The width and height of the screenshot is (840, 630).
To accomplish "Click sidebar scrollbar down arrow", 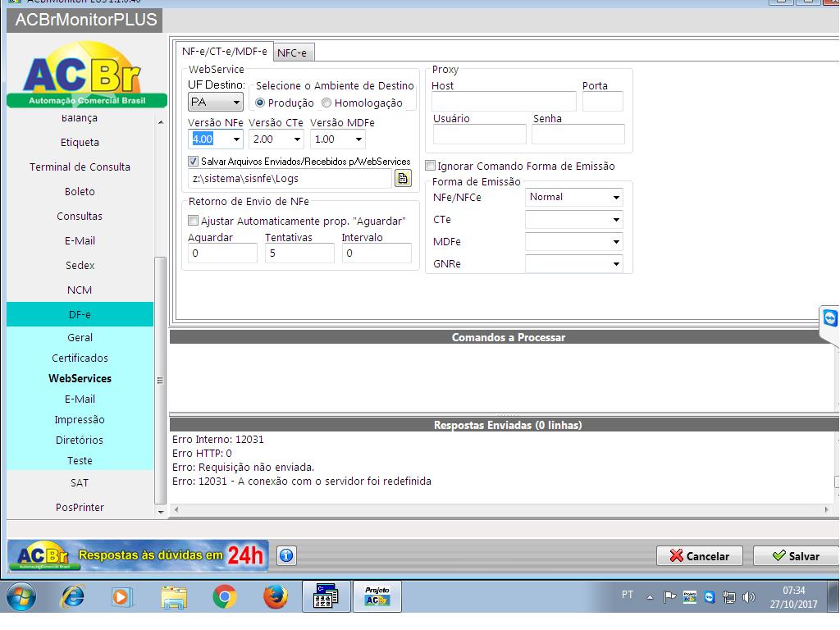I will tap(161, 512).
